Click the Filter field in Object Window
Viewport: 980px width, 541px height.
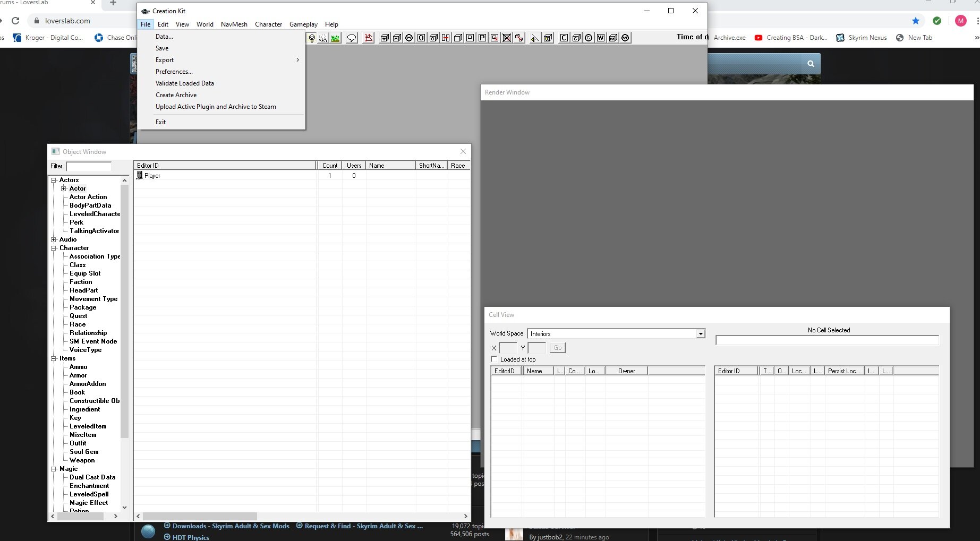[x=89, y=166]
